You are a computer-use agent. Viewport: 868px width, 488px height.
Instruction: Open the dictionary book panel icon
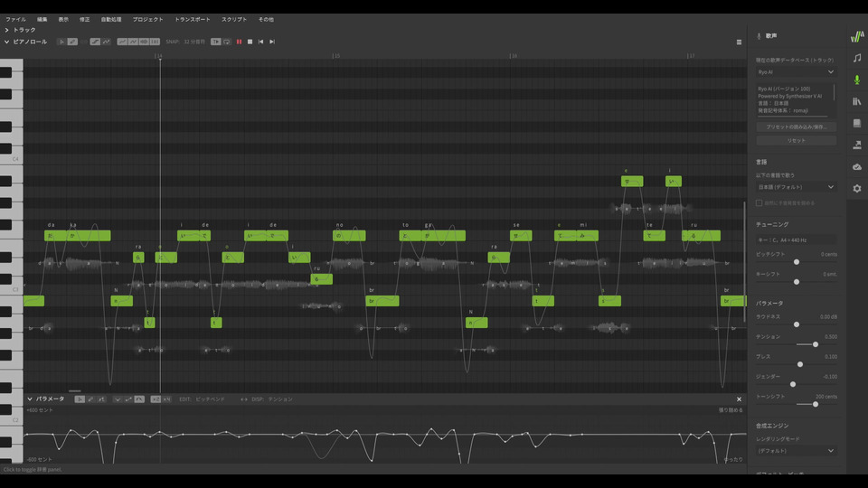point(857,124)
